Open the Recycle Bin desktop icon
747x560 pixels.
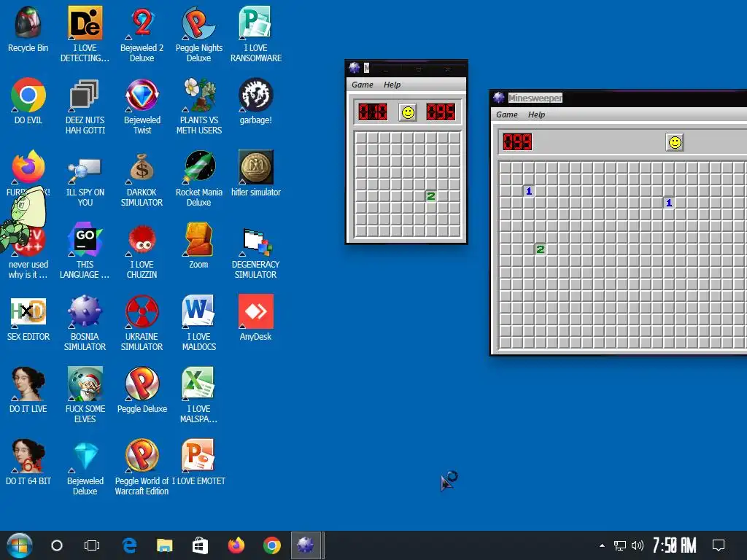28,23
